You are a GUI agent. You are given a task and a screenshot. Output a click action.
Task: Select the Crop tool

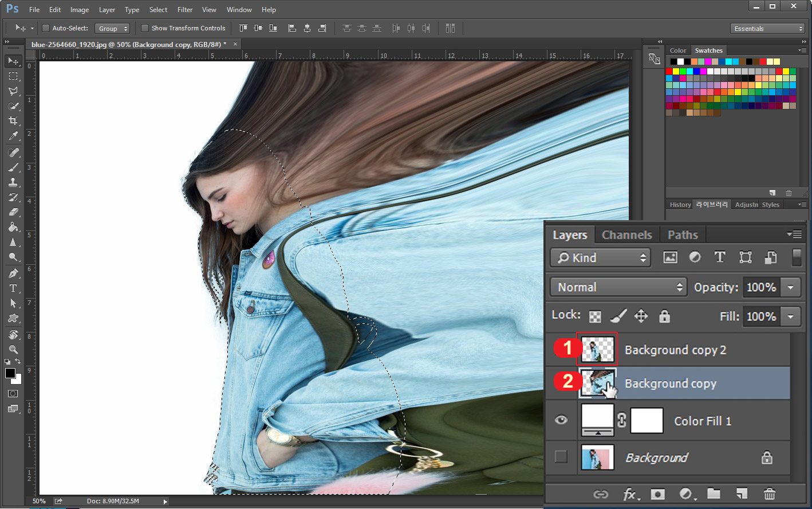point(13,121)
